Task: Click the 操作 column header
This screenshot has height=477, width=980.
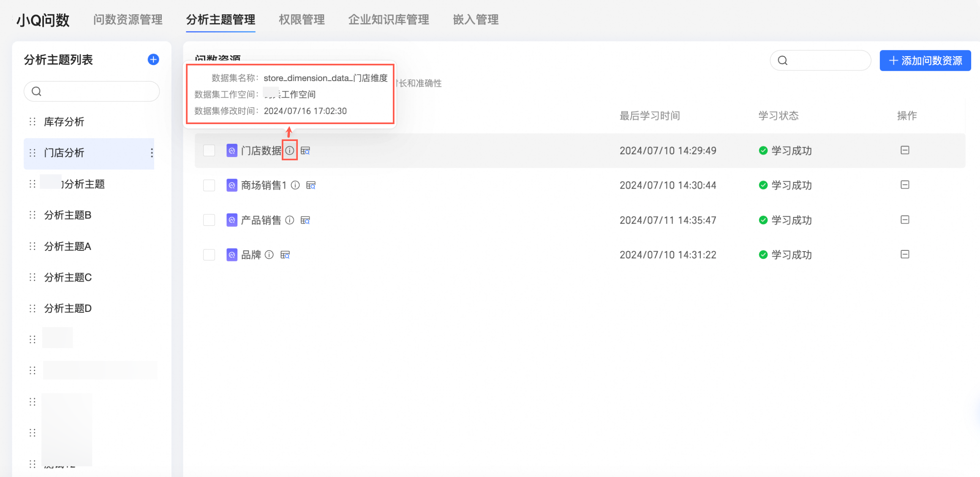Action: [907, 116]
